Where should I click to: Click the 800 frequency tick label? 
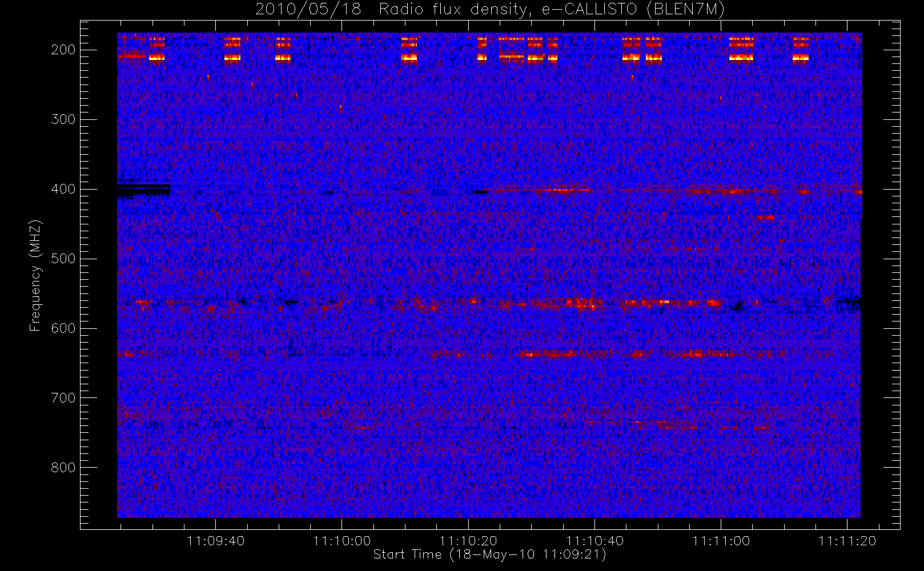tap(63, 468)
